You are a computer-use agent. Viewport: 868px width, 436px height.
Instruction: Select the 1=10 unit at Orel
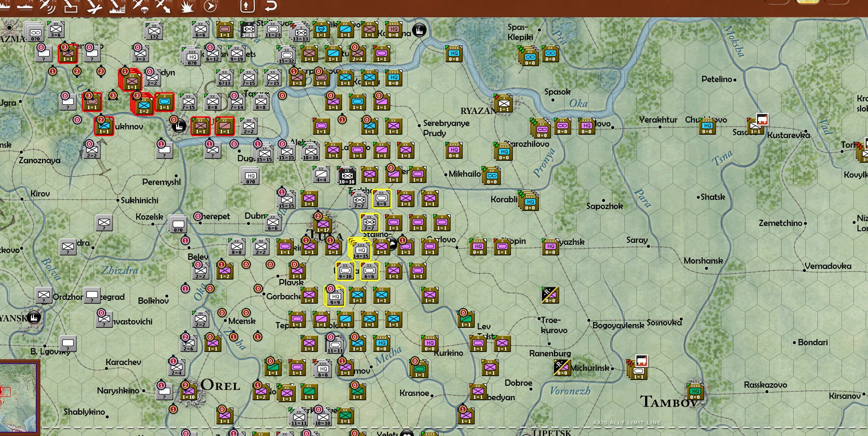click(x=189, y=392)
